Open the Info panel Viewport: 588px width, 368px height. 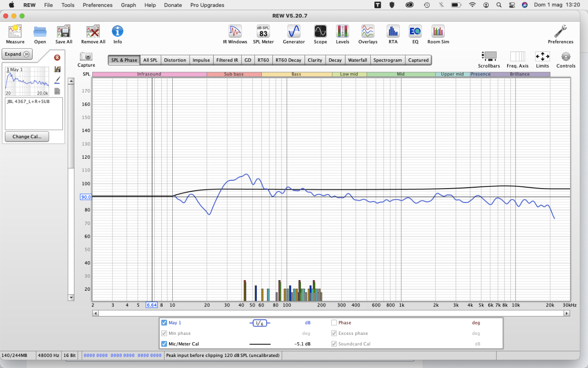click(x=118, y=34)
